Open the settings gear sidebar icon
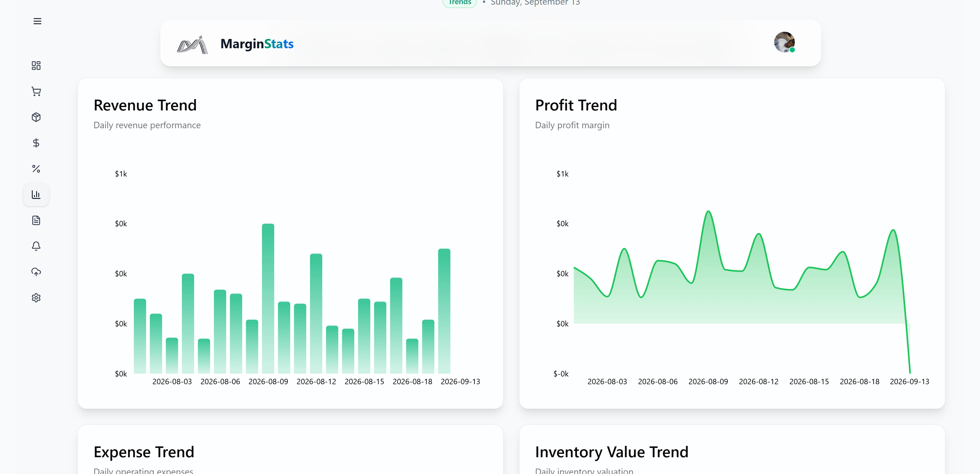Screen dimensions: 980x474 tap(36, 298)
